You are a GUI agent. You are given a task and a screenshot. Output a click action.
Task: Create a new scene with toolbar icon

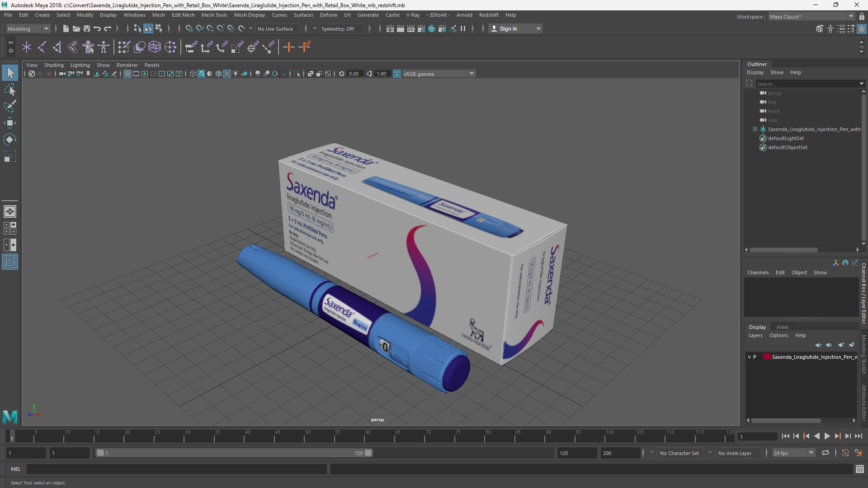[66, 28]
